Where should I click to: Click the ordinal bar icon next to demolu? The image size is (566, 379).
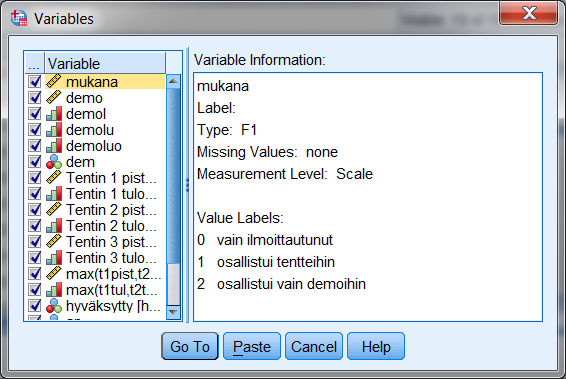point(54,130)
